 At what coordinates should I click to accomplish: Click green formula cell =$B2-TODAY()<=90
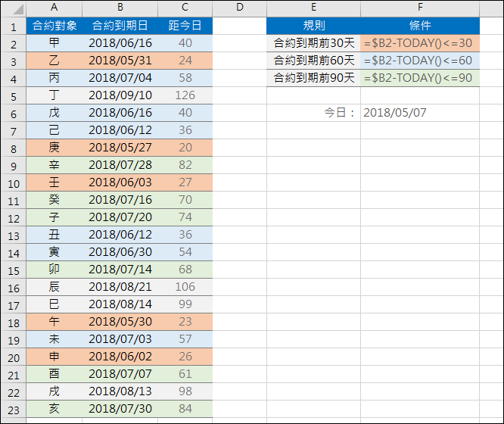(x=420, y=78)
